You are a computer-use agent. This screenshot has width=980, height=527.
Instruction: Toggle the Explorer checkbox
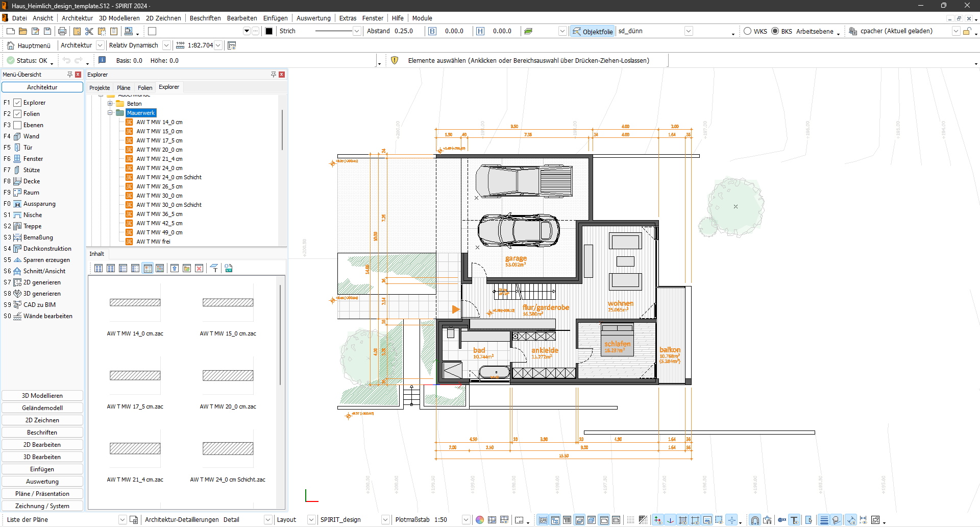[17, 103]
